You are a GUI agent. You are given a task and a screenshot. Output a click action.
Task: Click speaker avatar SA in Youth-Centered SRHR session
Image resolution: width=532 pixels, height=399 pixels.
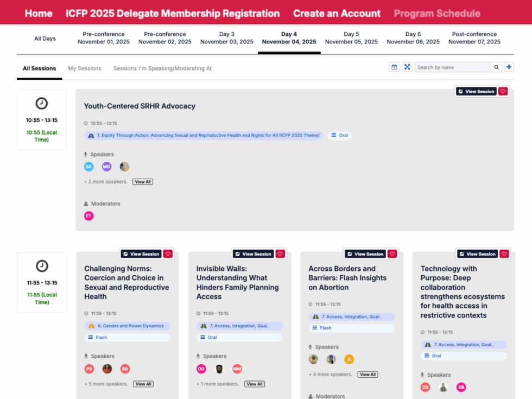click(x=88, y=167)
